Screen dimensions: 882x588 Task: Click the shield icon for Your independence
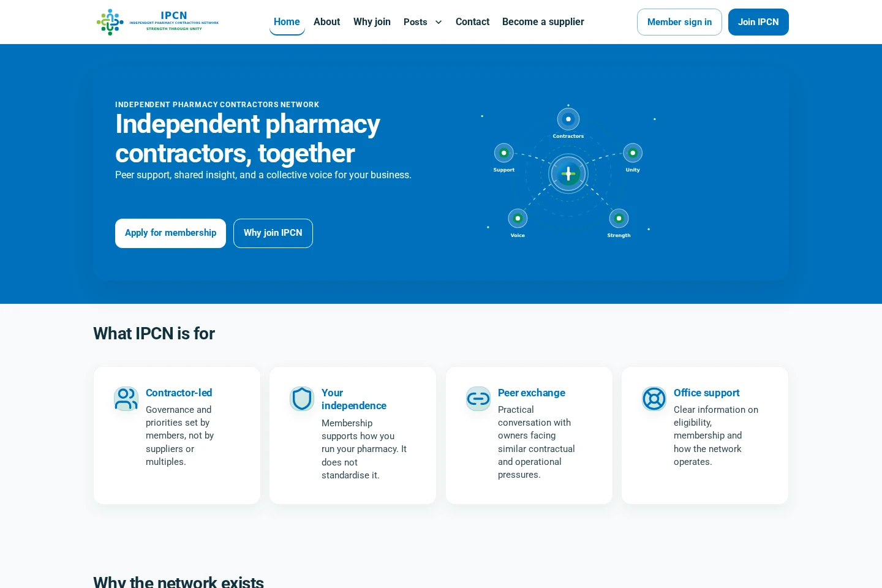point(302,399)
